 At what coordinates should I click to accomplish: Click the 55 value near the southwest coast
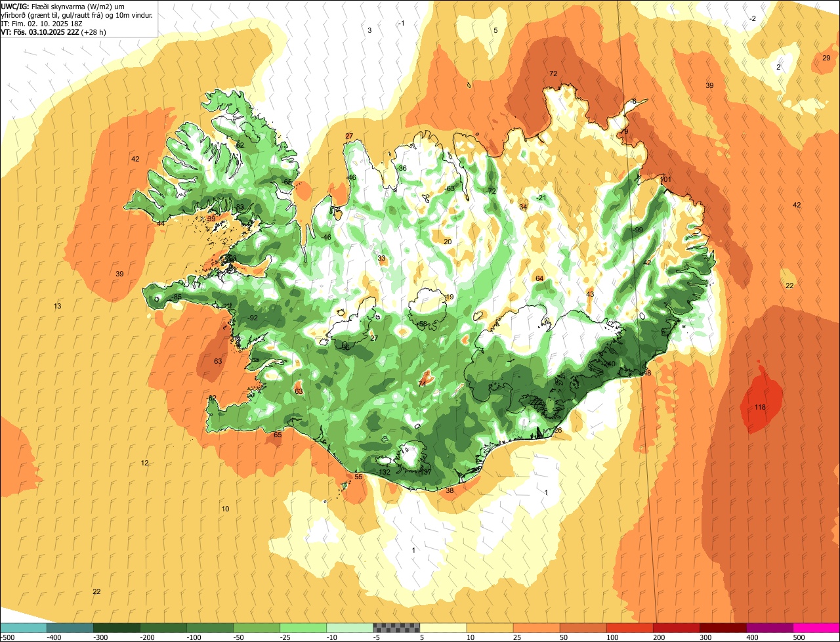tap(358, 477)
